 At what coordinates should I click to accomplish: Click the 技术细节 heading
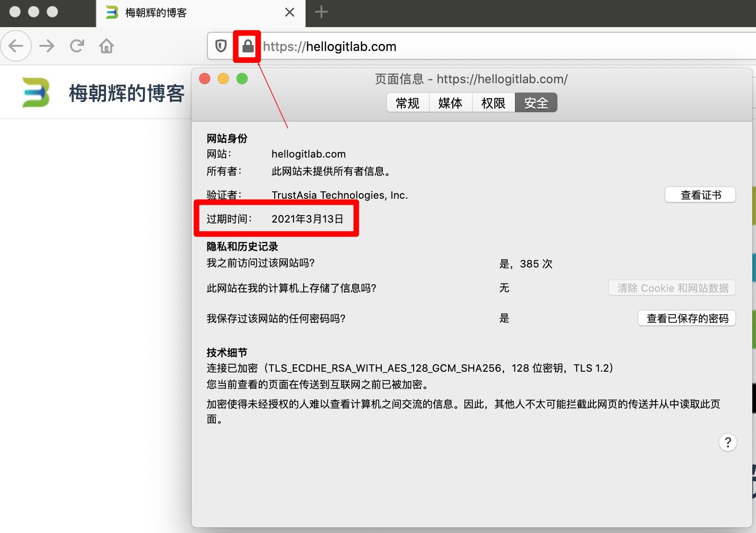pyautogui.click(x=227, y=353)
